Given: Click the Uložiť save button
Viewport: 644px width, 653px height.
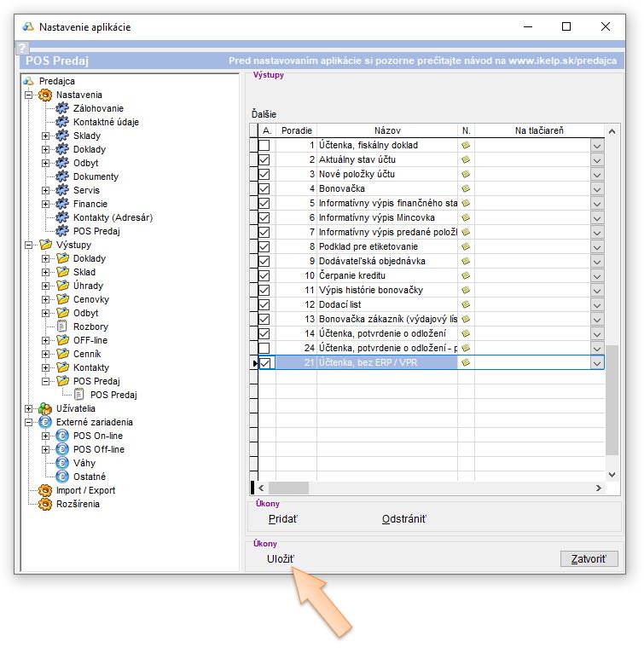Looking at the screenshot, I should click(281, 559).
